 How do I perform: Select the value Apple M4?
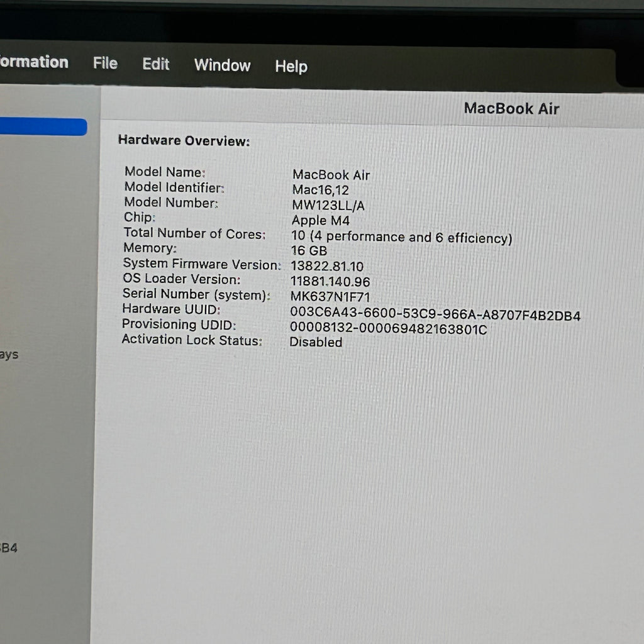[x=320, y=221]
